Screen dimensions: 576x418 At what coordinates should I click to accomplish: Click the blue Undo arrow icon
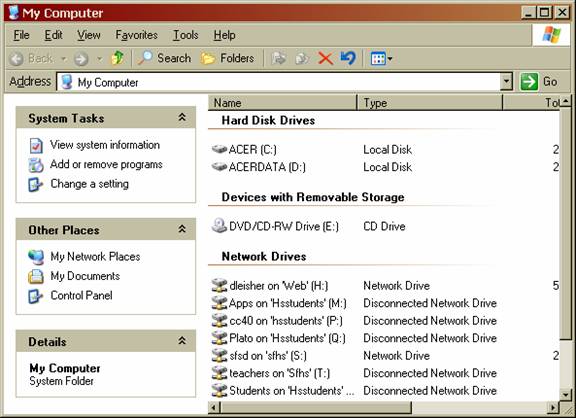tap(348, 58)
